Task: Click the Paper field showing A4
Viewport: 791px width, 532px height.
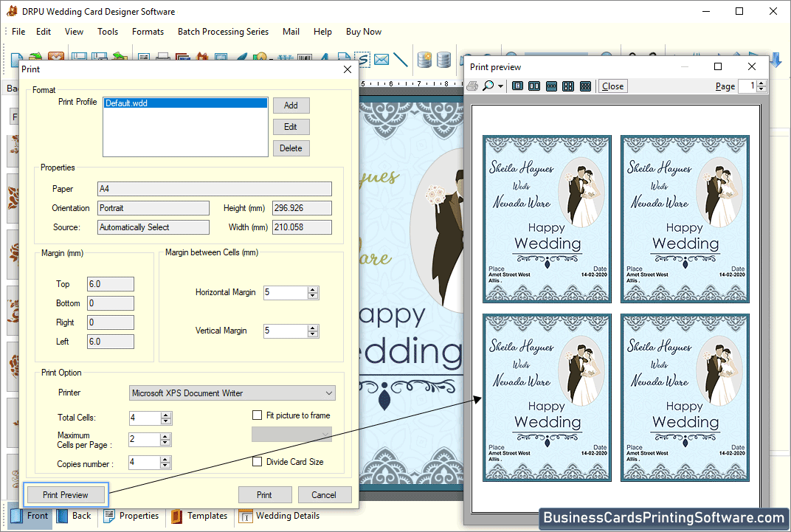Action: tap(215, 189)
